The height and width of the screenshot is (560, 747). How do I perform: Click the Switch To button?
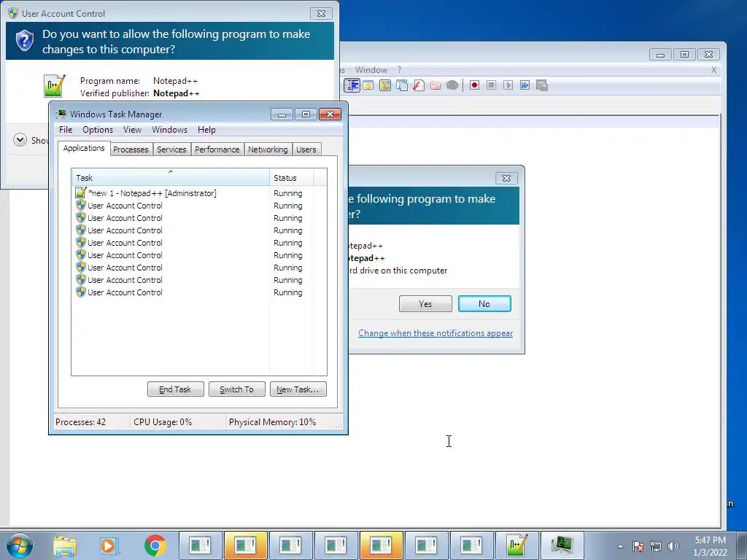[x=236, y=389]
